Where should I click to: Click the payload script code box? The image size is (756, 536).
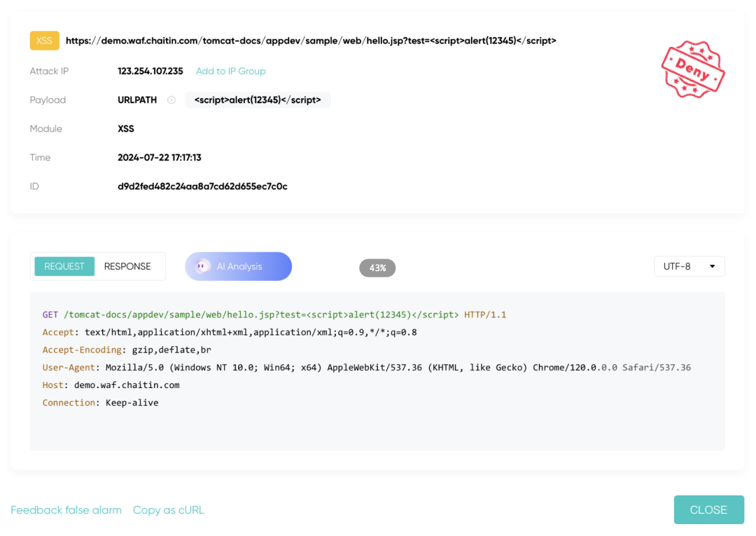click(x=258, y=100)
